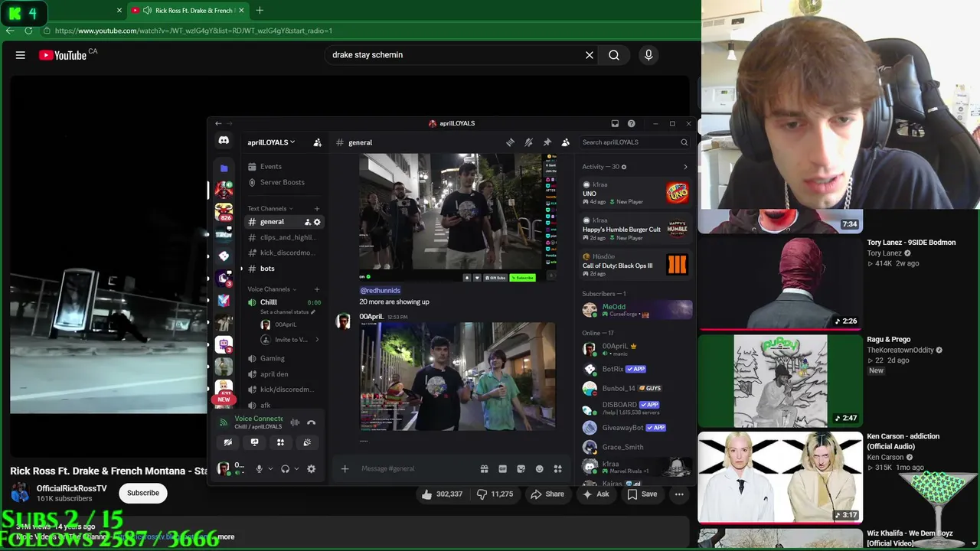
Task: Toggle the member list in Discord
Action: coord(566,142)
